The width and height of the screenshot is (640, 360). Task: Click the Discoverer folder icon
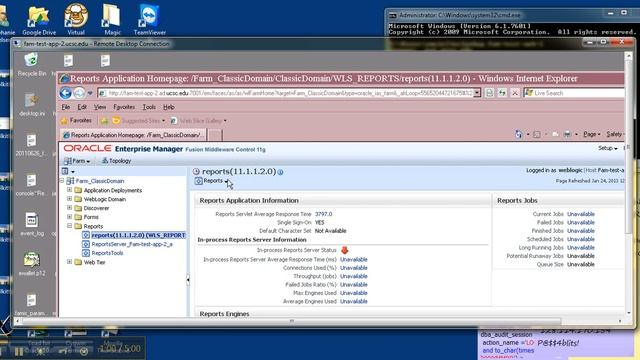click(78, 208)
